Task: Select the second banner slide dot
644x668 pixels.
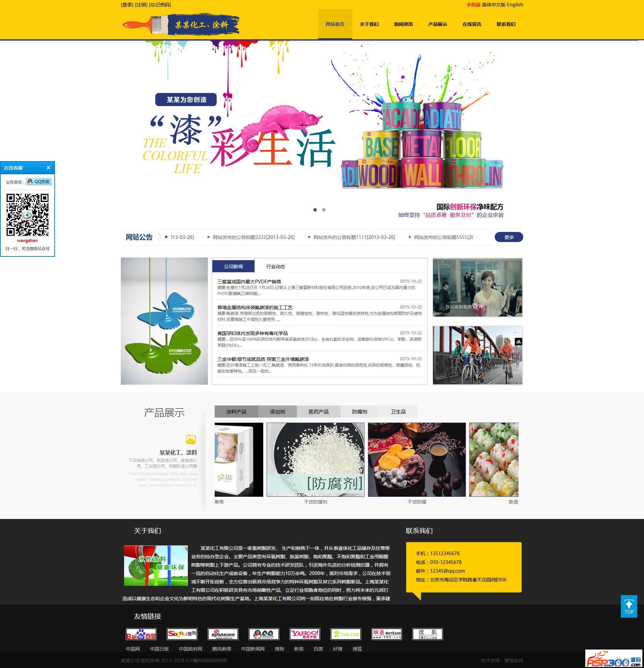Action: click(x=324, y=210)
